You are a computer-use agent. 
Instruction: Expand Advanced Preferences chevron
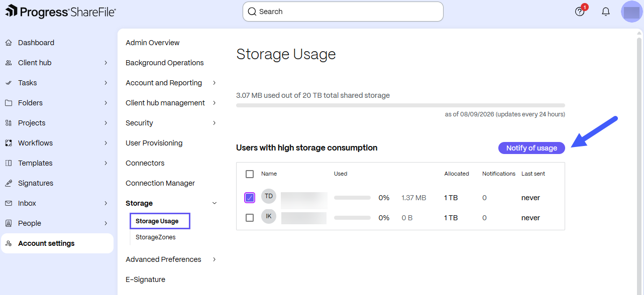214,259
